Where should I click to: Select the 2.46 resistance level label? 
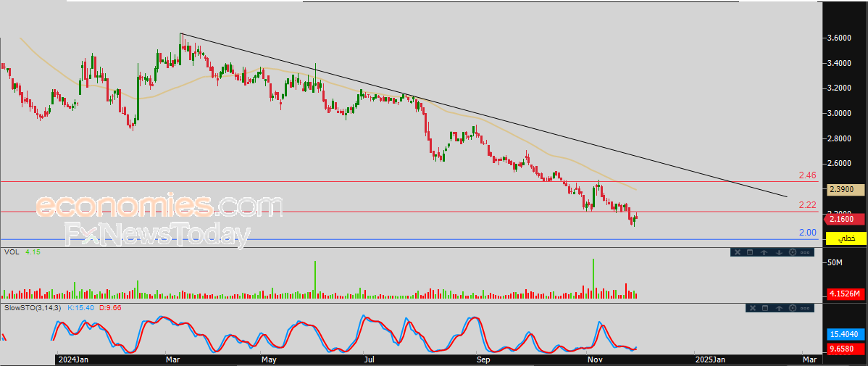[x=807, y=175]
